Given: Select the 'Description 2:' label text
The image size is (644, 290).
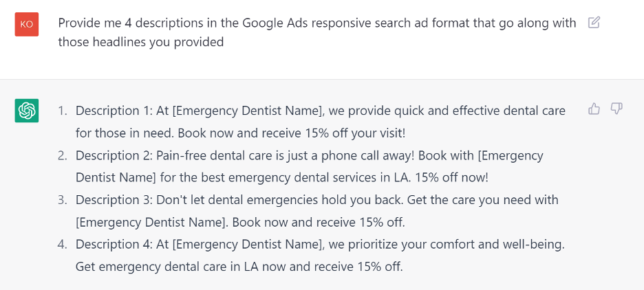Looking at the screenshot, I should 114,155.
